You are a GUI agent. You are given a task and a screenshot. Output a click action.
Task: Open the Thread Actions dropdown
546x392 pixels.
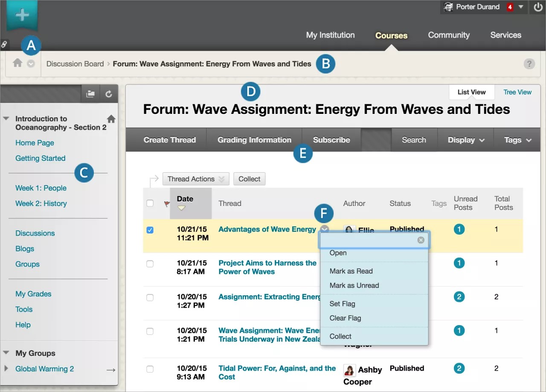point(196,179)
